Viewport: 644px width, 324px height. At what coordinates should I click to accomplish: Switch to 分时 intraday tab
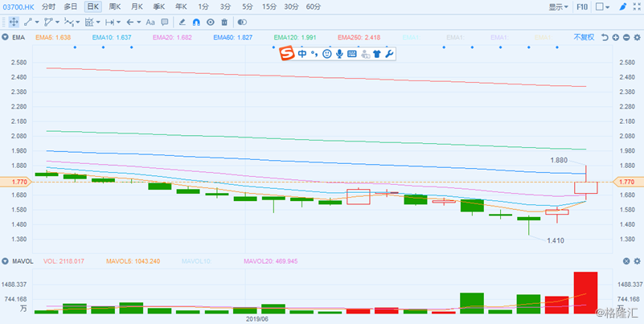(x=48, y=6)
